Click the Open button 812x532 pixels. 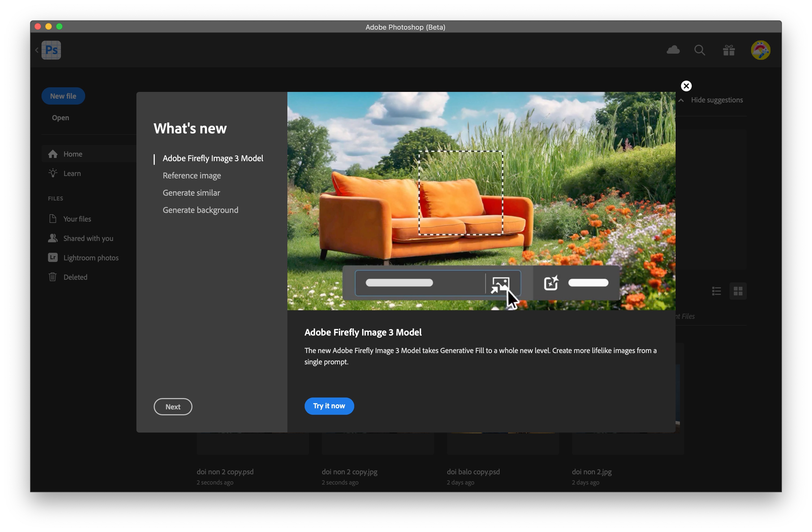point(60,118)
